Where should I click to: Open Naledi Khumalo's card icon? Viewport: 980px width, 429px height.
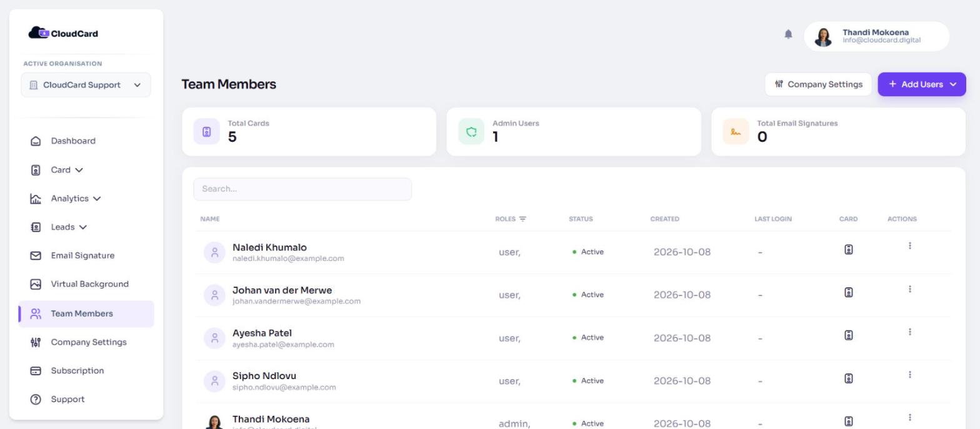[x=849, y=250]
